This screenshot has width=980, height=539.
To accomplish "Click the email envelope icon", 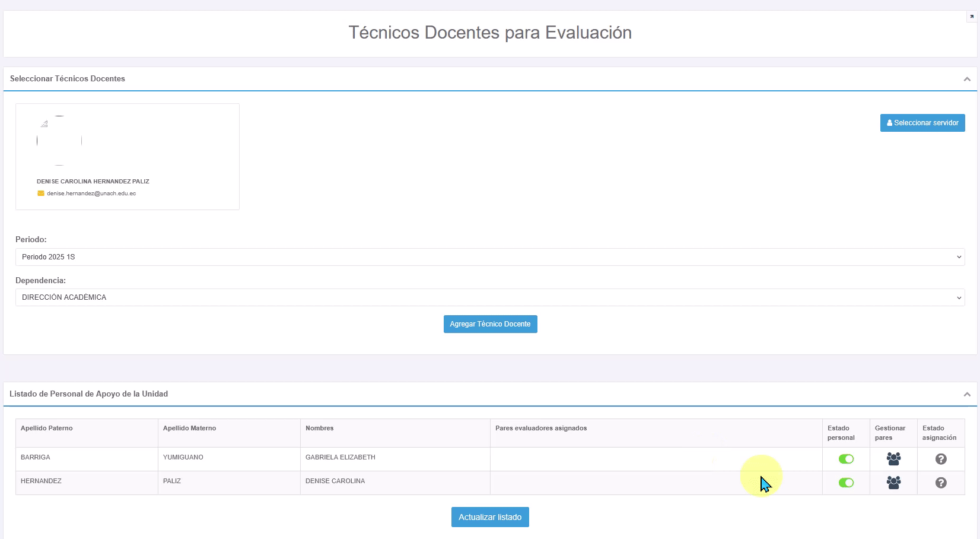I will tap(41, 194).
